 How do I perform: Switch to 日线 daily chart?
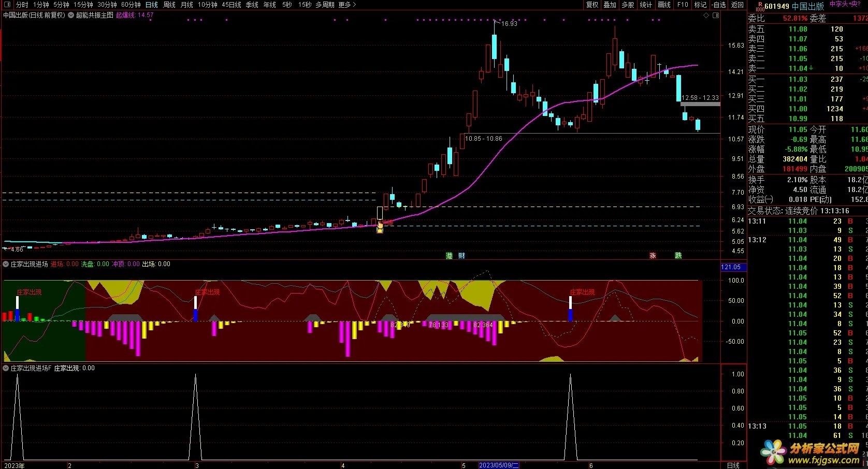(x=152, y=5)
